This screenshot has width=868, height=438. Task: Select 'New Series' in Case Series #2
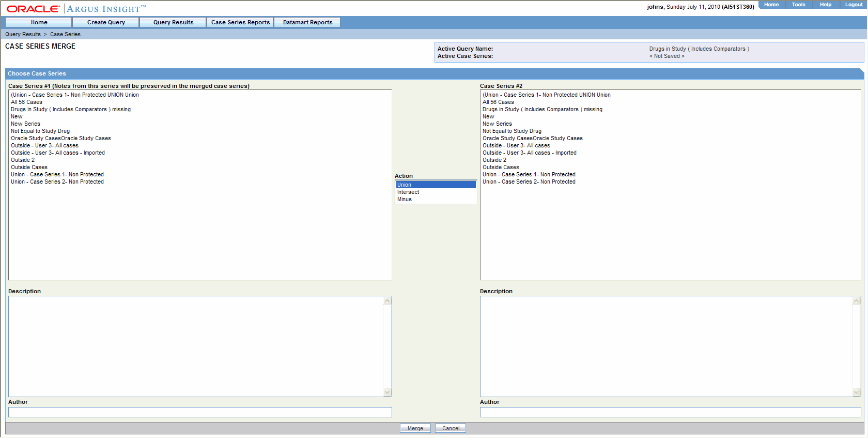670,124
